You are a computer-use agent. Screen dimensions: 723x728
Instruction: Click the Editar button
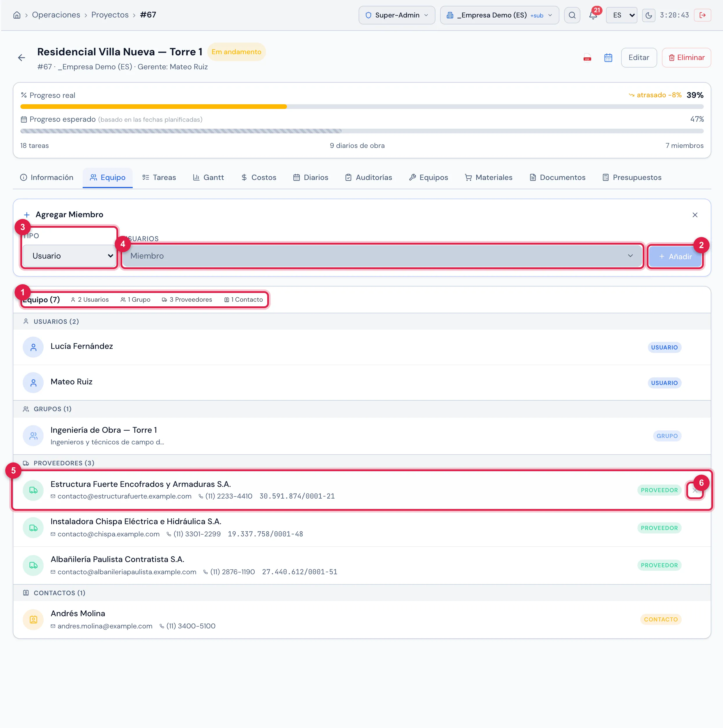coord(639,58)
